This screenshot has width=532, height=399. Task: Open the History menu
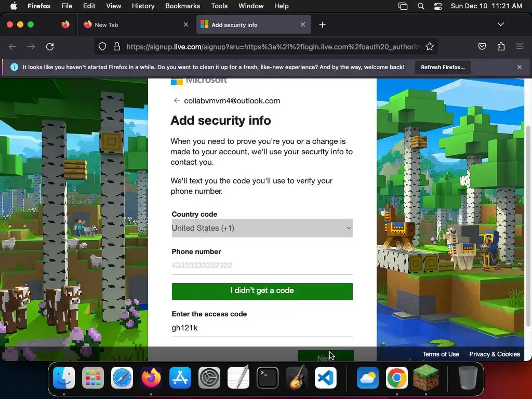click(x=143, y=6)
